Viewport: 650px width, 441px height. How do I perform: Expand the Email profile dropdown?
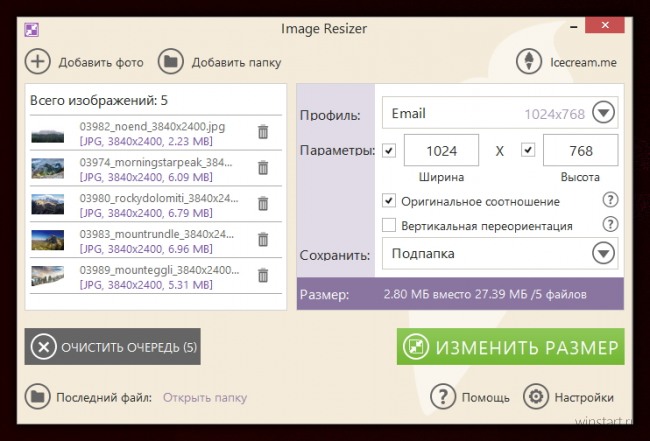(602, 113)
